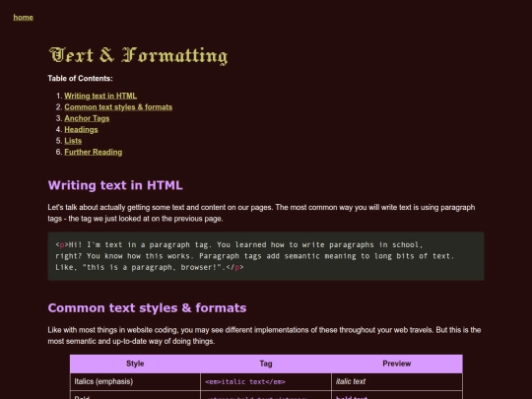The image size is (532, 399).
Task: Open the Lists contents link
Action: click(x=73, y=141)
